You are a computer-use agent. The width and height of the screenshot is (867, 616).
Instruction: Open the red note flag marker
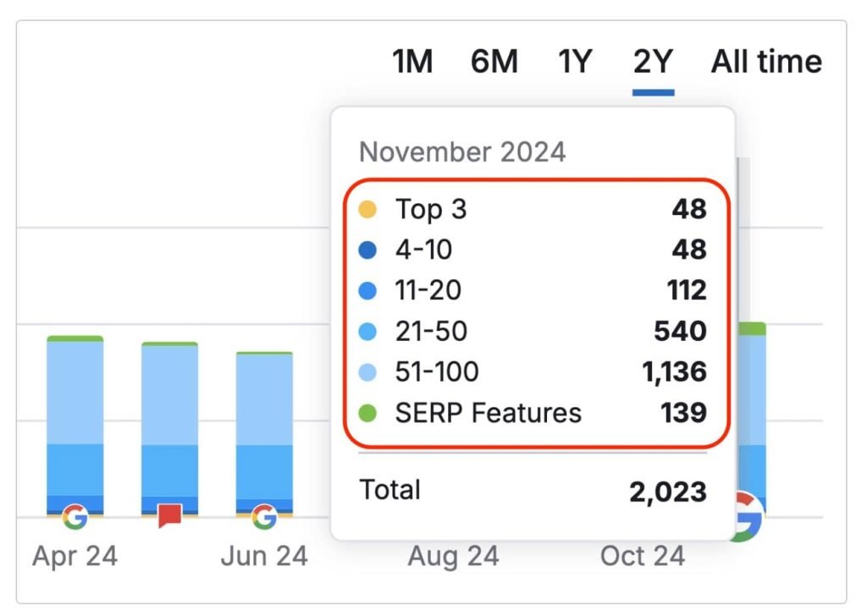tap(170, 515)
